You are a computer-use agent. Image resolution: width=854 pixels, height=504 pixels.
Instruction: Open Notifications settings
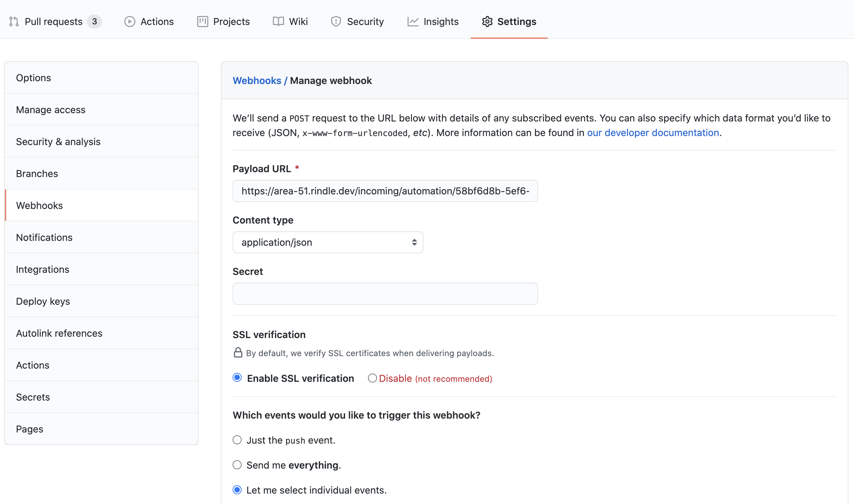[101, 237]
